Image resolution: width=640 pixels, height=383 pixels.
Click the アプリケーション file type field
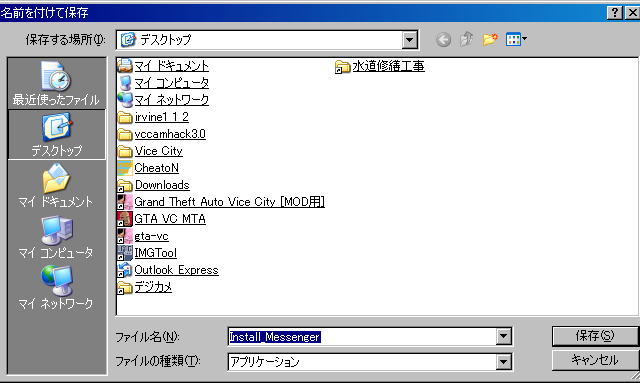pos(362,361)
